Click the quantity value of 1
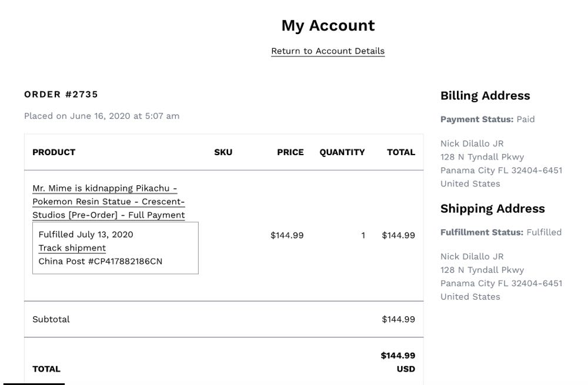 [363, 236]
